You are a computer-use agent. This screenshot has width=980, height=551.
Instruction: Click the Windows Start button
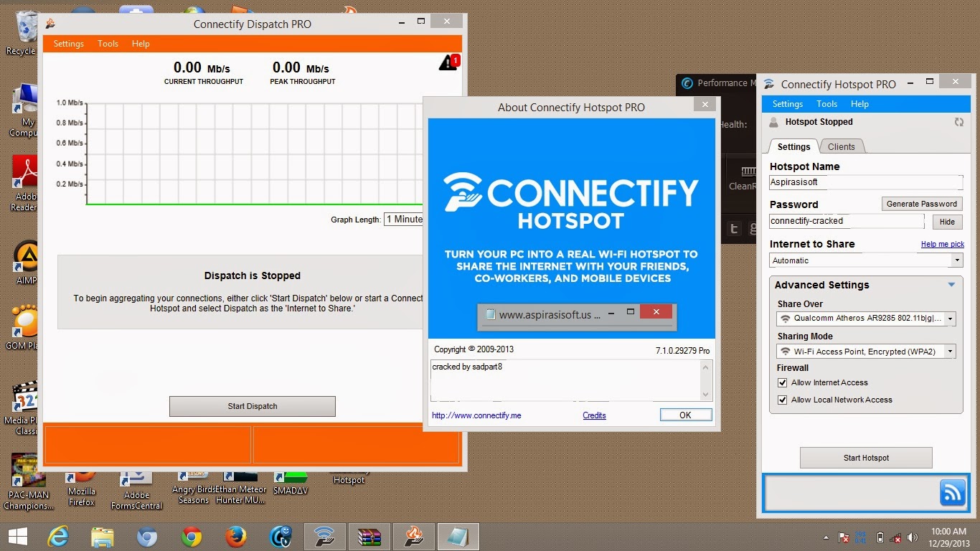18,537
